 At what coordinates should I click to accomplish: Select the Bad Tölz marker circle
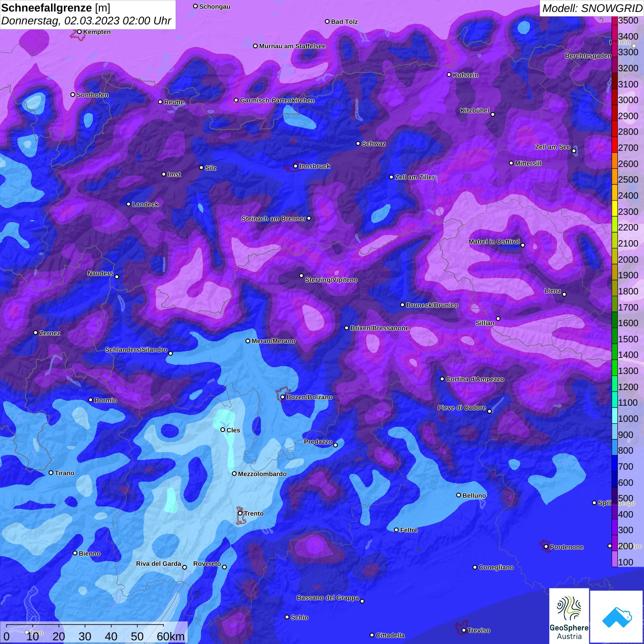click(x=327, y=22)
